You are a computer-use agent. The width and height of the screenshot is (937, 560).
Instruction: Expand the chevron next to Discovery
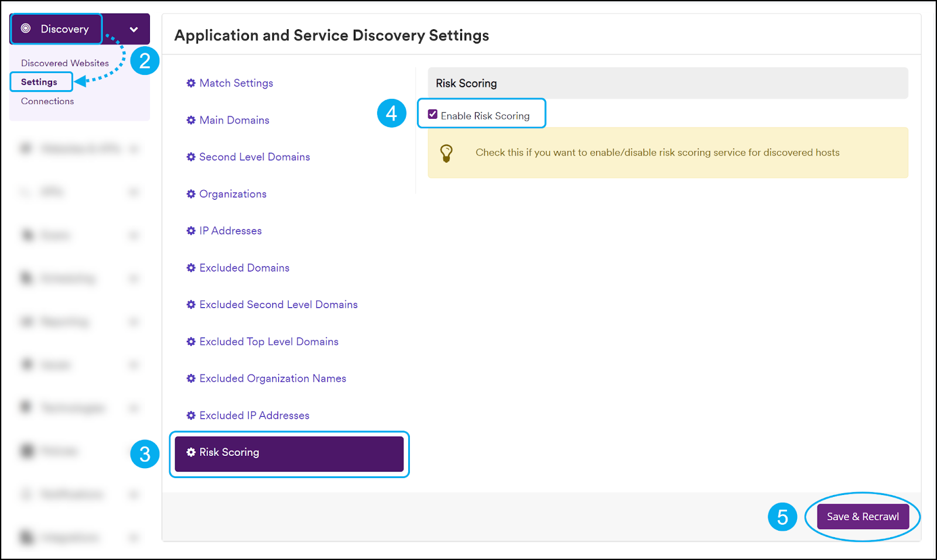pos(134,28)
